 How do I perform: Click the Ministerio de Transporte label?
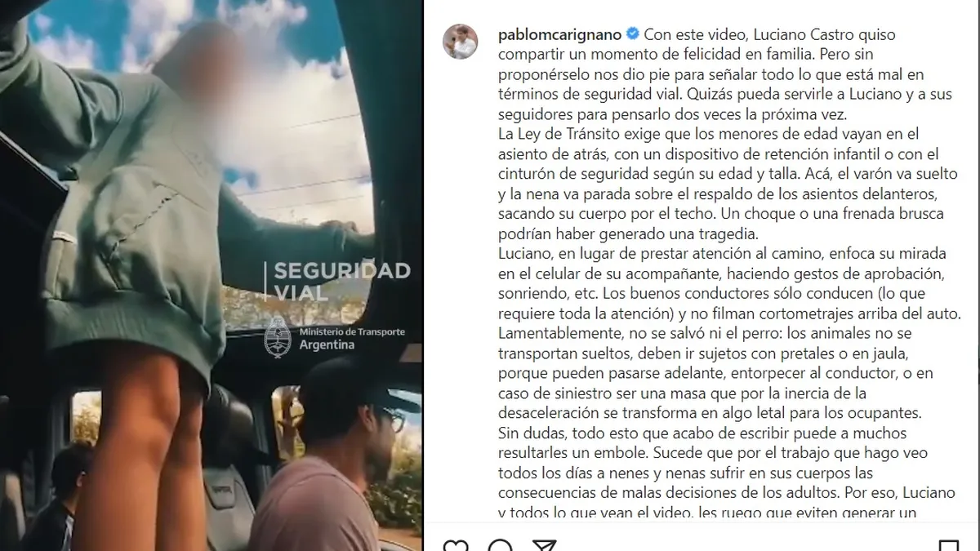click(352, 331)
